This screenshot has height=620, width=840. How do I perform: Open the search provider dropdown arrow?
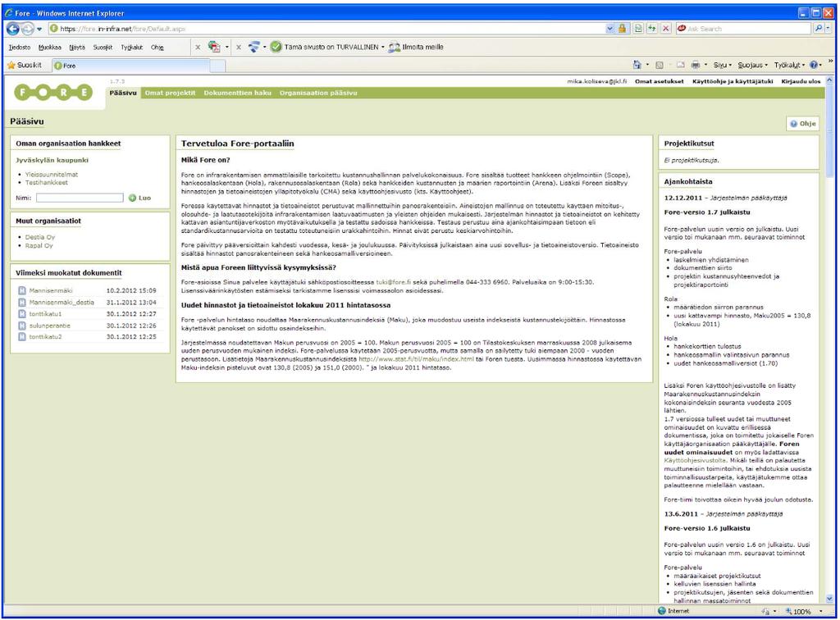(829, 29)
